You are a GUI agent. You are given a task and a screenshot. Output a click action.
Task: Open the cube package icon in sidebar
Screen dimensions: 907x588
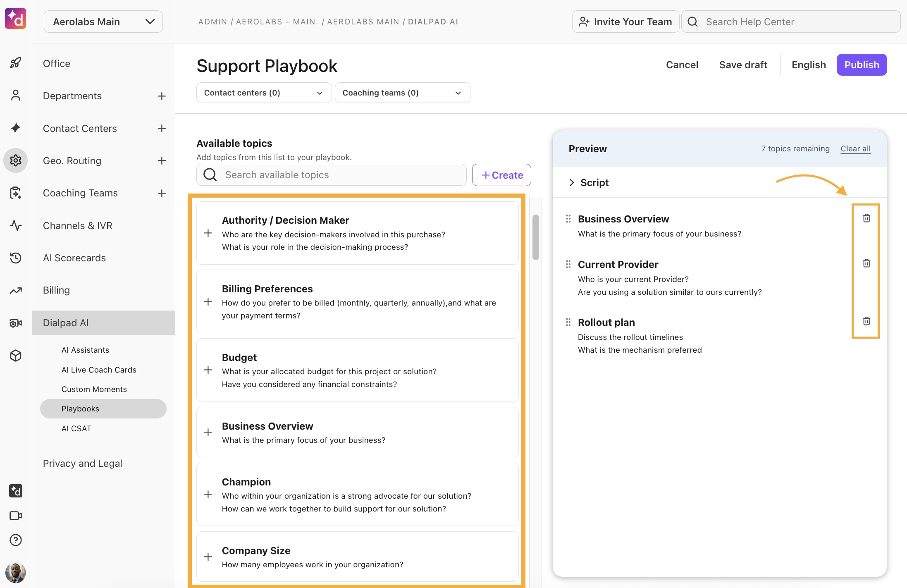[x=16, y=356]
